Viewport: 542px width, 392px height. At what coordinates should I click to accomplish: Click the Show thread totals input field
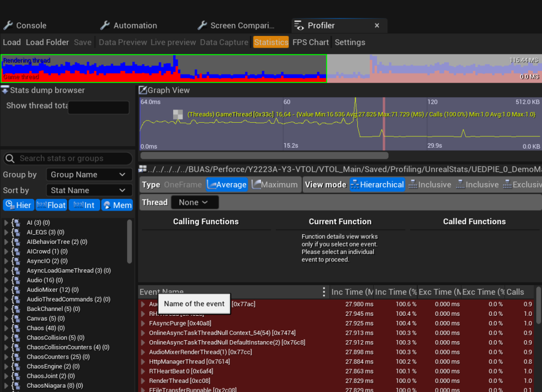pyautogui.click(x=98, y=107)
